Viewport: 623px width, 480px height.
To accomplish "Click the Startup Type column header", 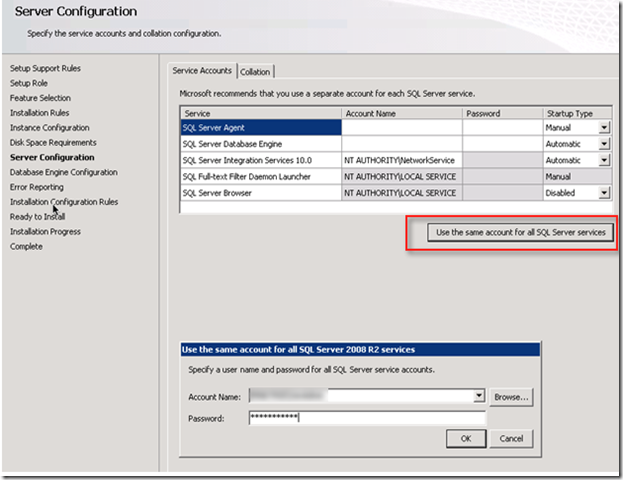I will point(577,113).
